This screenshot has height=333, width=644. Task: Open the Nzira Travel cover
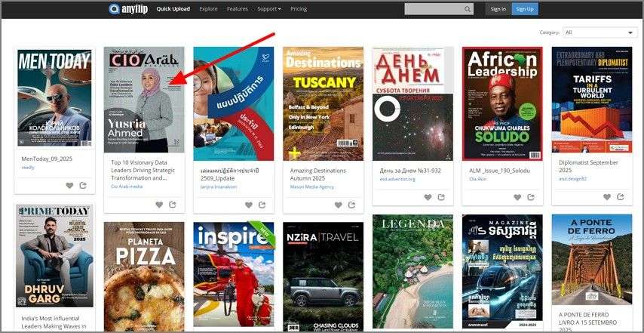(x=324, y=276)
